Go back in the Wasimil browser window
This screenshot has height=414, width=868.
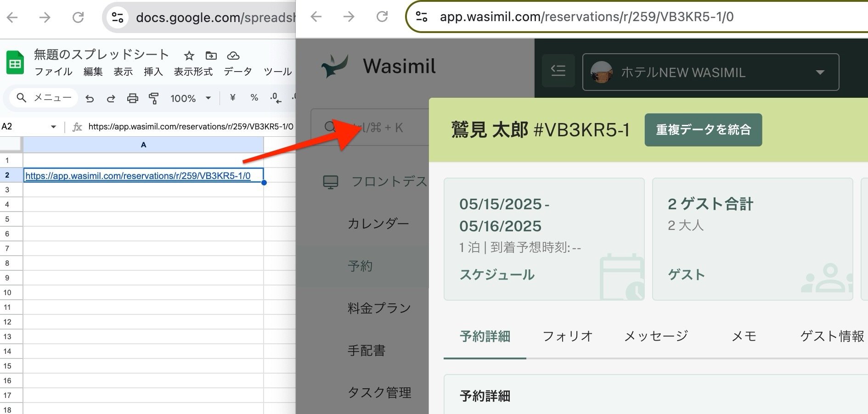click(316, 17)
